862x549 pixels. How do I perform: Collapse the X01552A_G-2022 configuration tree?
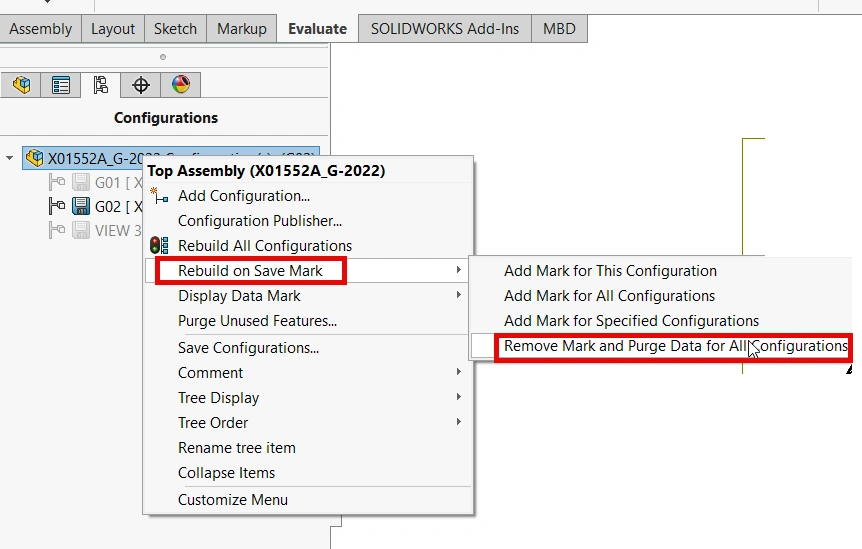click(x=9, y=158)
